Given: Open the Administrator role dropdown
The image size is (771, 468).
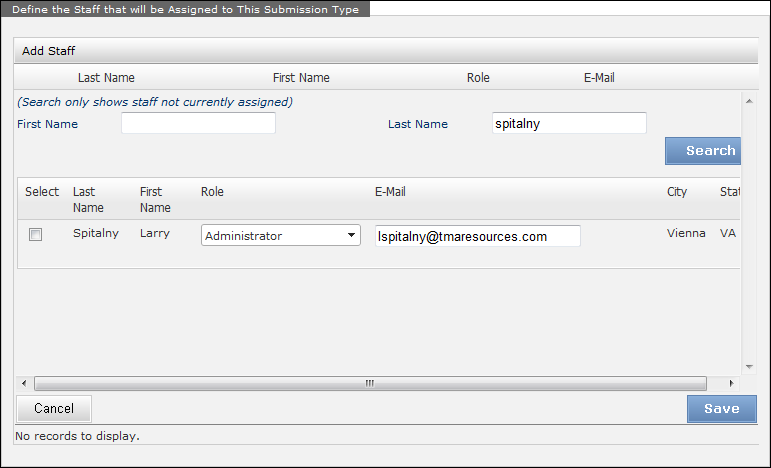Looking at the screenshot, I should 280,235.
